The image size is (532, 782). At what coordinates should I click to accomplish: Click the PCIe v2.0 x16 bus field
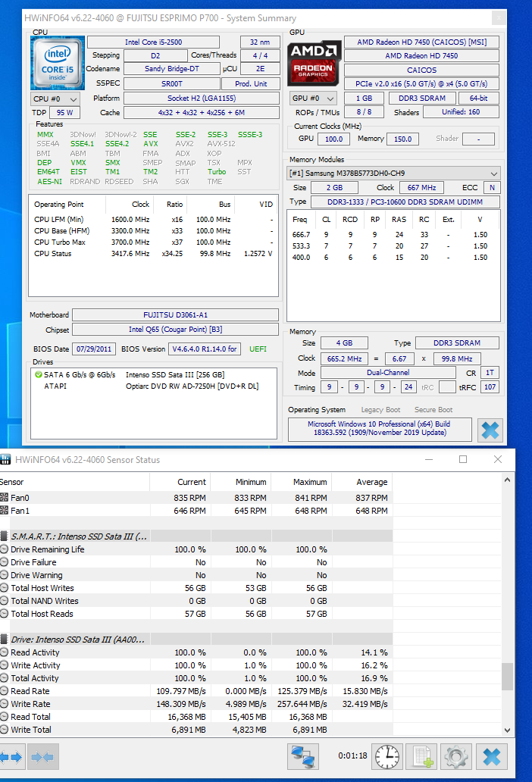coord(421,84)
